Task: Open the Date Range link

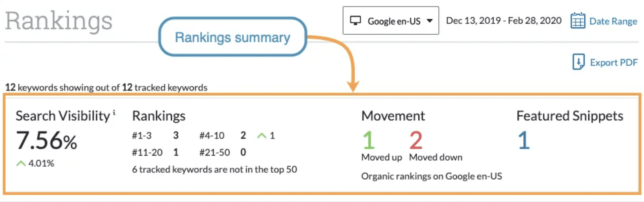Action: point(613,21)
